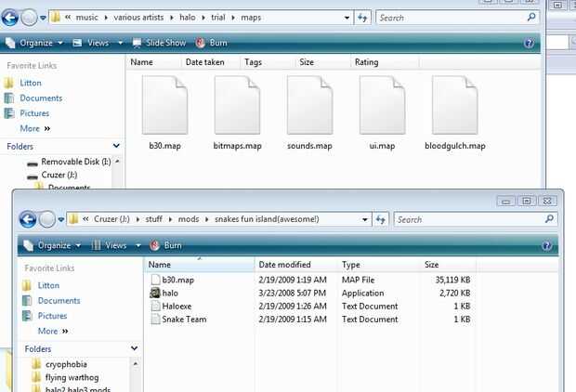Sort by Rating column
The image size is (576, 392).
385,62
